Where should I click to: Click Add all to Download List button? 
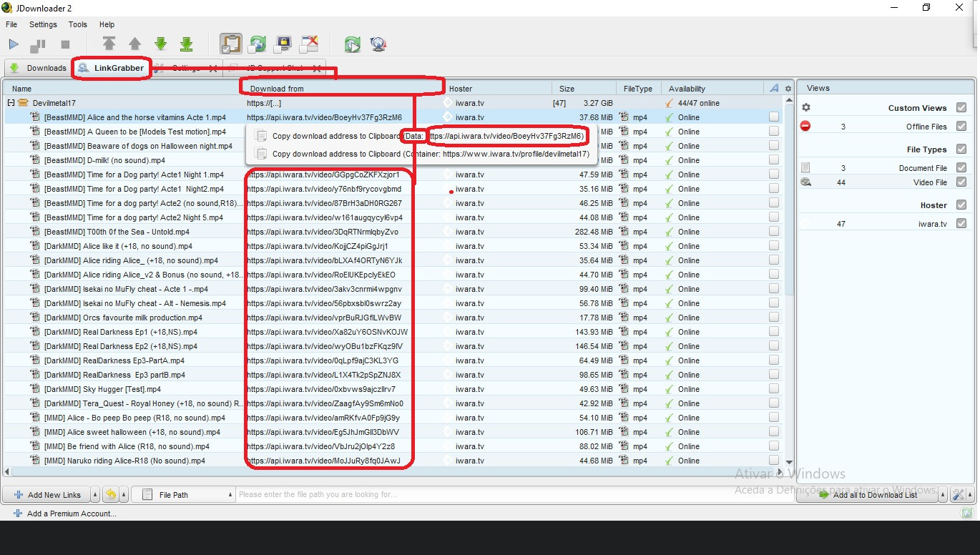coord(868,495)
